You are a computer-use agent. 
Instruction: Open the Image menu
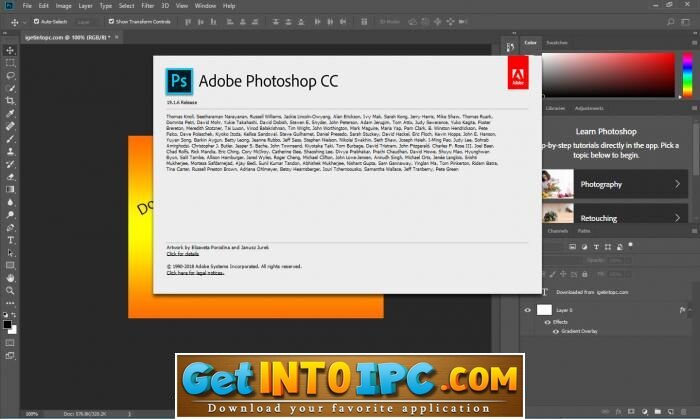[63, 6]
